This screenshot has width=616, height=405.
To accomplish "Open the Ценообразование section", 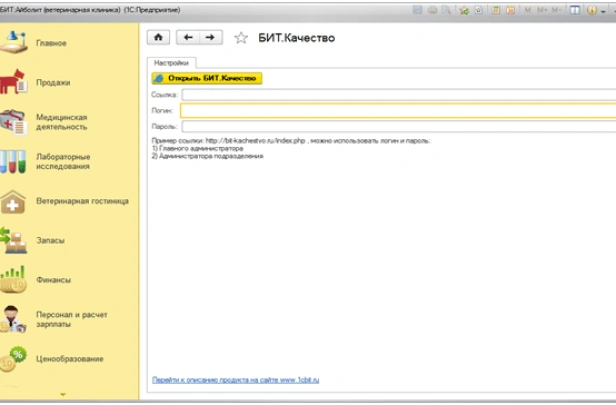I will coord(70,358).
